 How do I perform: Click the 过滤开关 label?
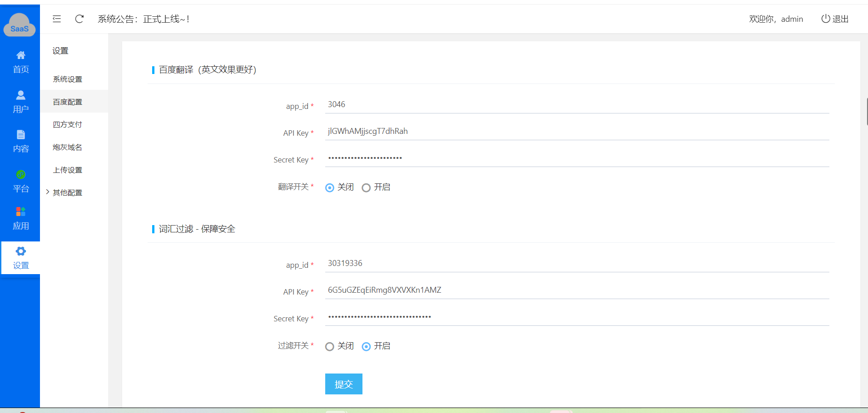pos(293,345)
